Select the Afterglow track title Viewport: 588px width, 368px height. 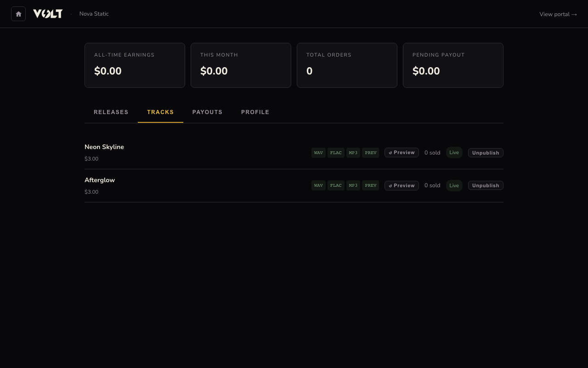100,180
